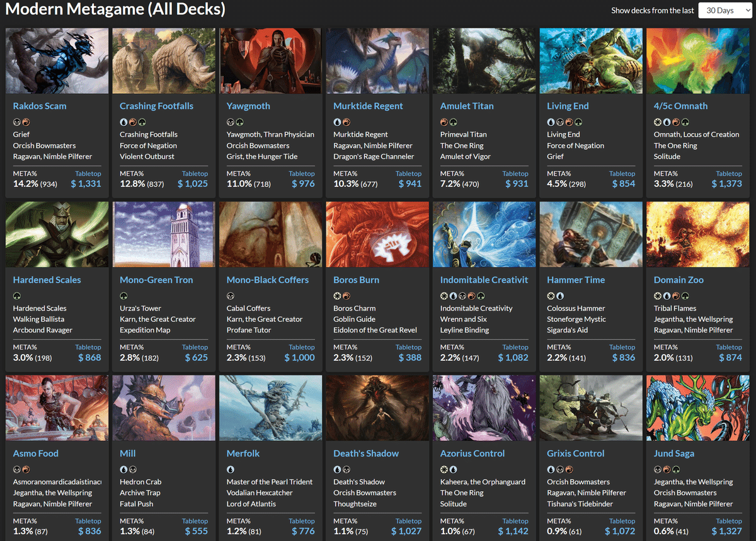Click the Jund Saga card artwork
This screenshot has height=541, width=756.
point(698,408)
